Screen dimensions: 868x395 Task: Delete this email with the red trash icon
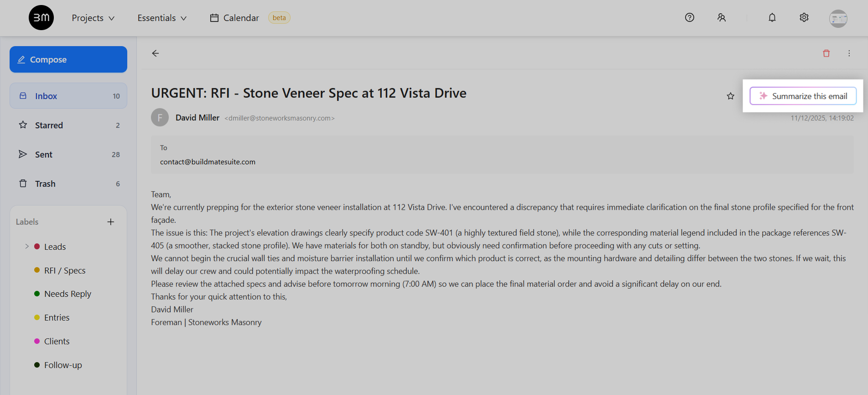[826, 53]
